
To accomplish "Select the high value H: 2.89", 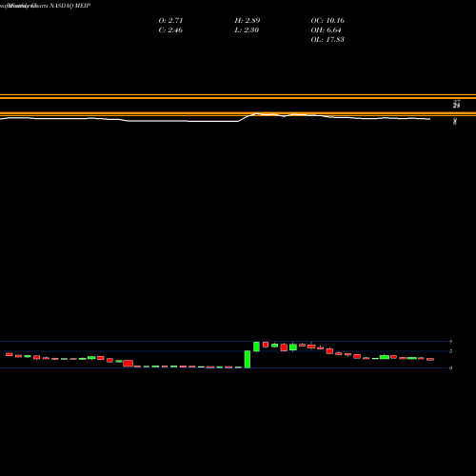I will (248, 20).
